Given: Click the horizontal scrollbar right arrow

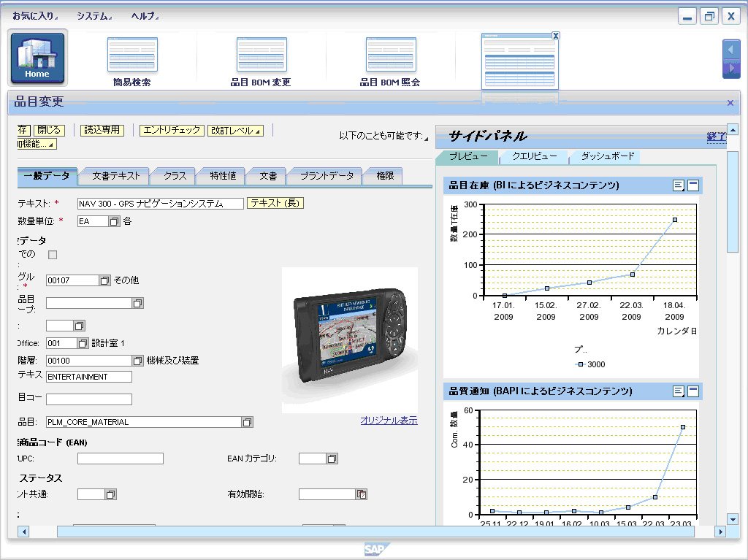Looking at the screenshot, I should pos(720,532).
